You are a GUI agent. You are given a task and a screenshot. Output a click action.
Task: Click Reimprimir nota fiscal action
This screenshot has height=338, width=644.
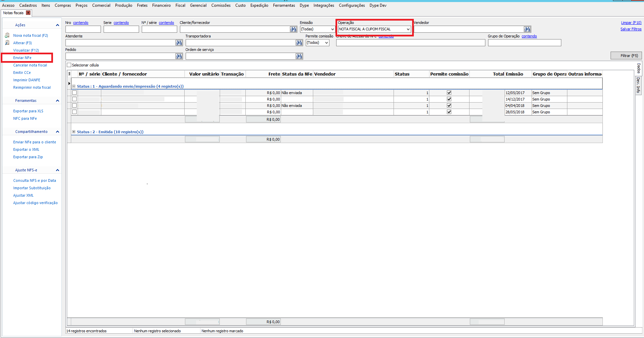click(32, 87)
